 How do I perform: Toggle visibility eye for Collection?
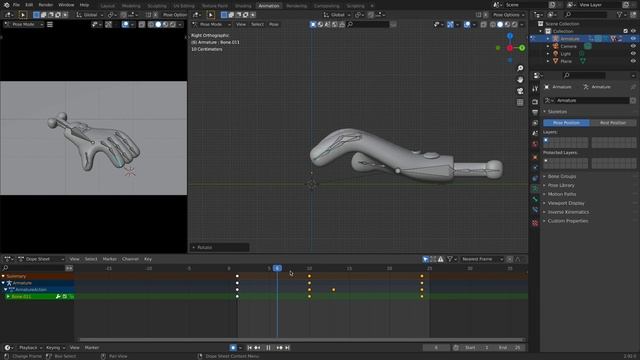(x=633, y=31)
